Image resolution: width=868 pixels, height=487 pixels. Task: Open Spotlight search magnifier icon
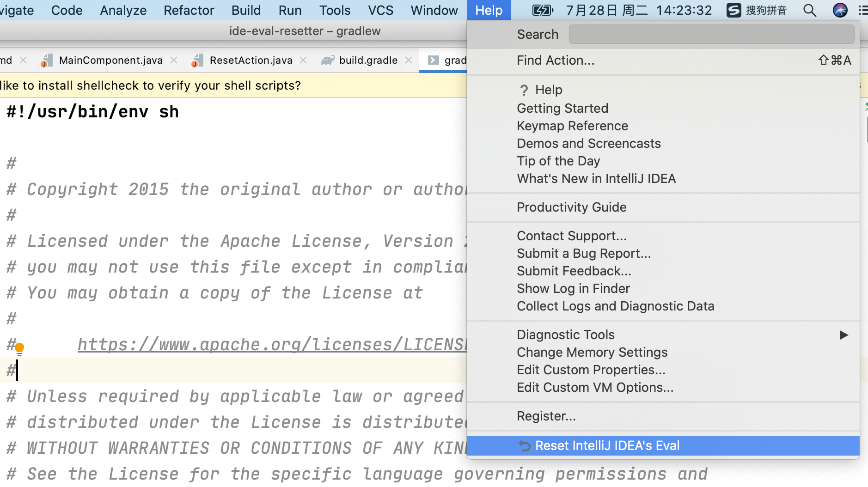coord(810,10)
